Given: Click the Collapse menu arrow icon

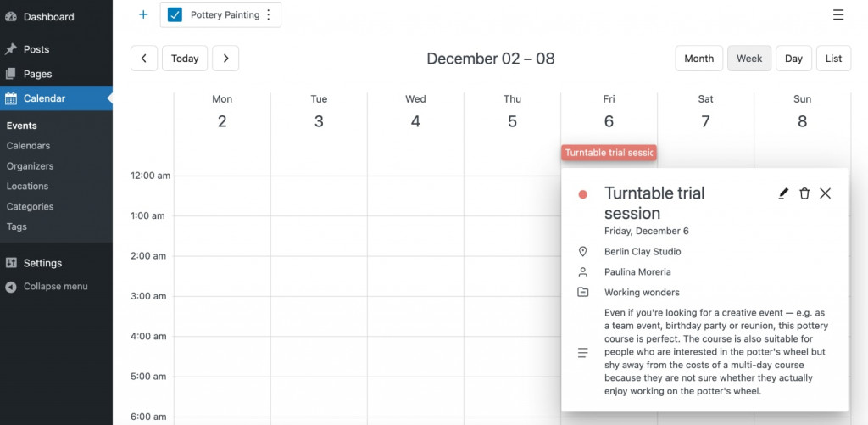Looking at the screenshot, I should [11, 287].
